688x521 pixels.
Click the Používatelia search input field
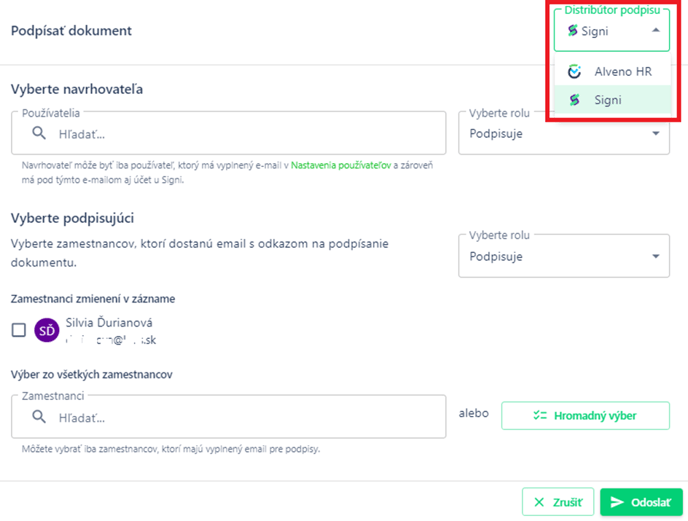(229, 133)
